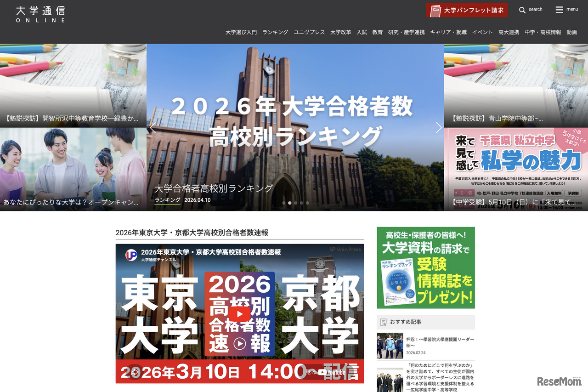Open 大学選び入門 menu
Screen dimensions: 588x392
pos(241,32)
